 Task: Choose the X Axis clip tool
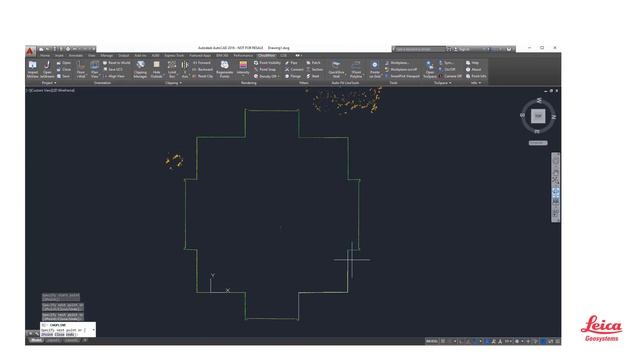coord(185,69)
